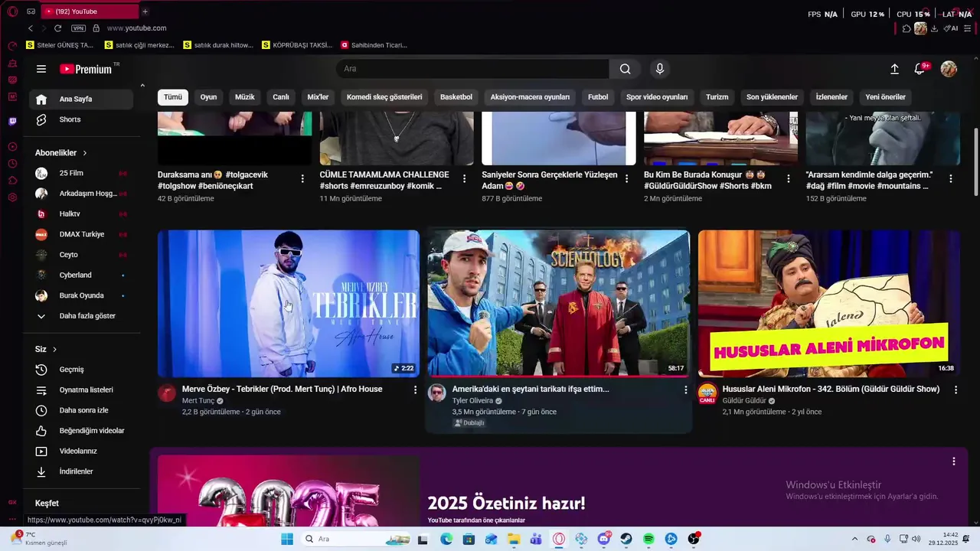Open DMAX Turkiye subscription channel
Viewport: 980px width, 551px height.
(82, 234)
